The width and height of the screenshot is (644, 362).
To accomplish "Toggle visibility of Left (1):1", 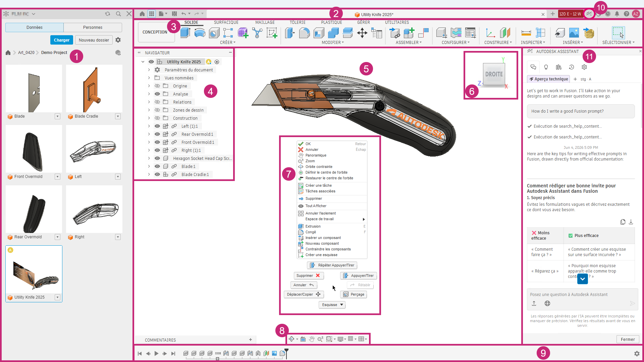I will pyautogui.click(x=157, y=126).
